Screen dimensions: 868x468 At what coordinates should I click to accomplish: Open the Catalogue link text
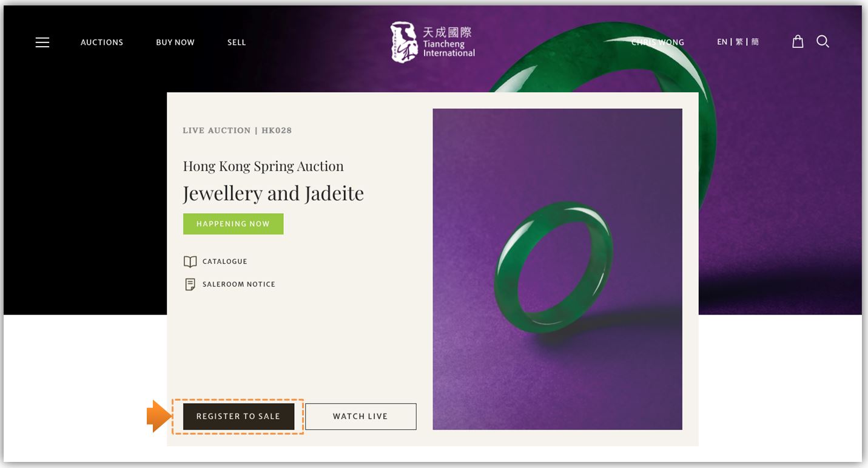point(225,262)
